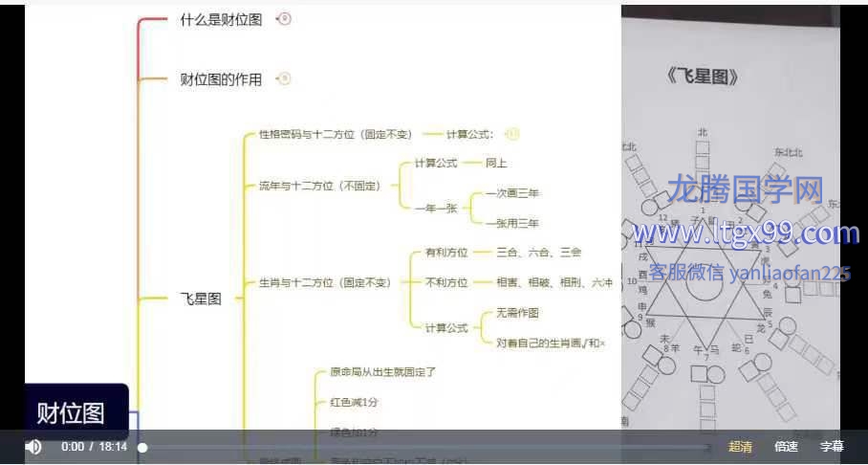Click the 财位图 video title label
This screenshot has width=868, height=465.
pyautogui.click(x=70, y=413)
